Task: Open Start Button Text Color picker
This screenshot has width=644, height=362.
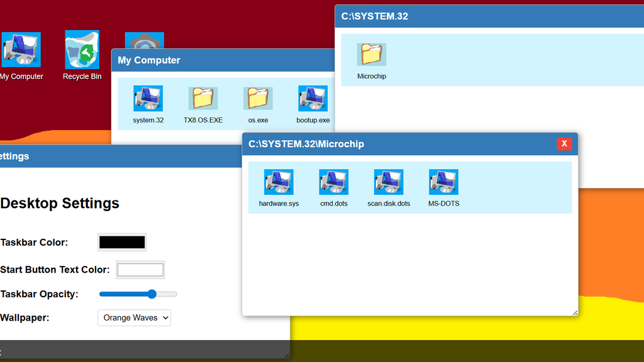Action: click(140, 270)
